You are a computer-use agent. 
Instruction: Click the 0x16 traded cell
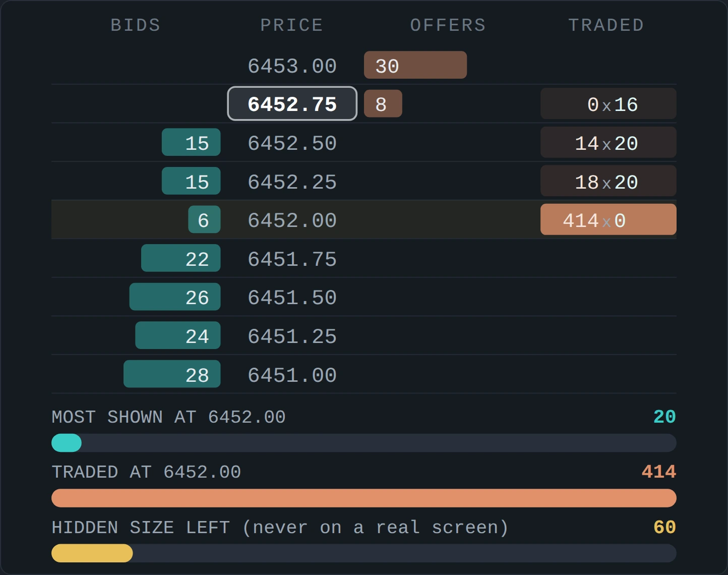click(609, 104)
